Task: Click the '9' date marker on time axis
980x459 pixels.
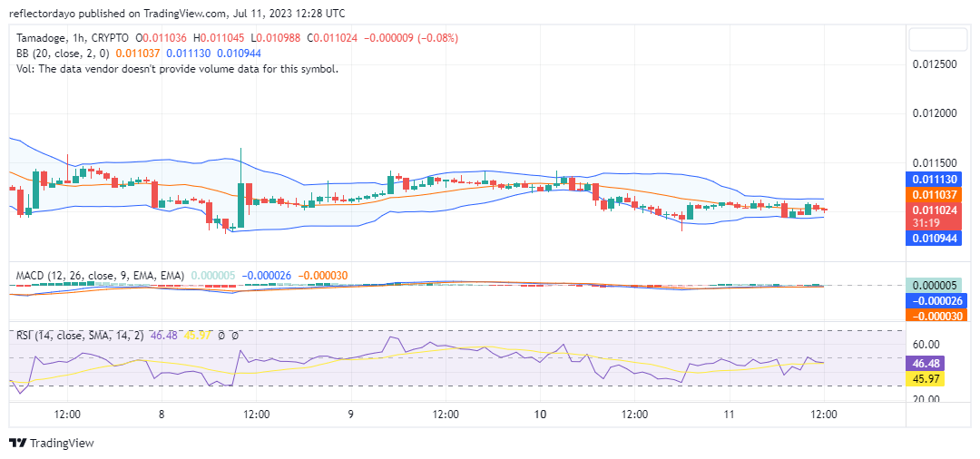Action: [351, 414]
